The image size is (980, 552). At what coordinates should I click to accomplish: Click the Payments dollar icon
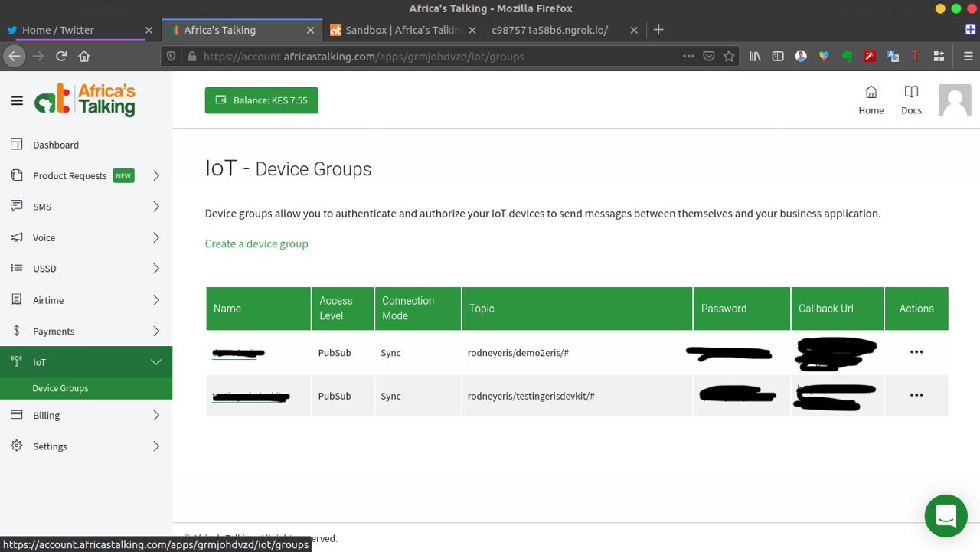point(17,331)
